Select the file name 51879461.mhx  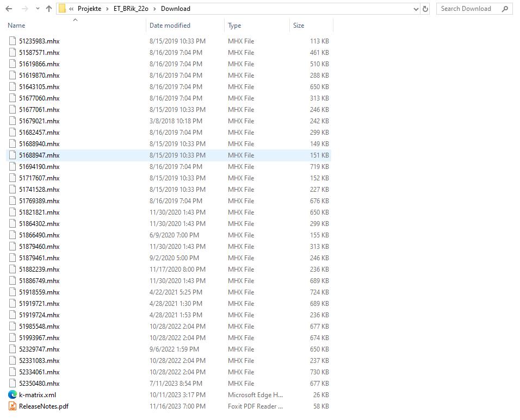39,258
